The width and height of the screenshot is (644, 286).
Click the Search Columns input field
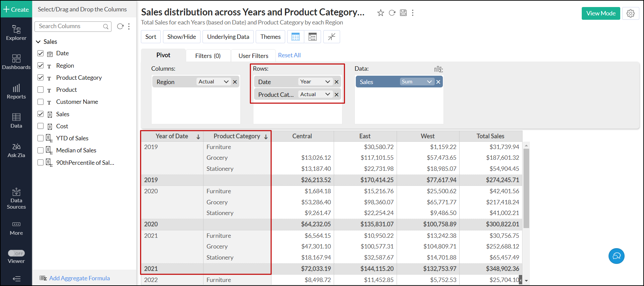click(70, 26)
